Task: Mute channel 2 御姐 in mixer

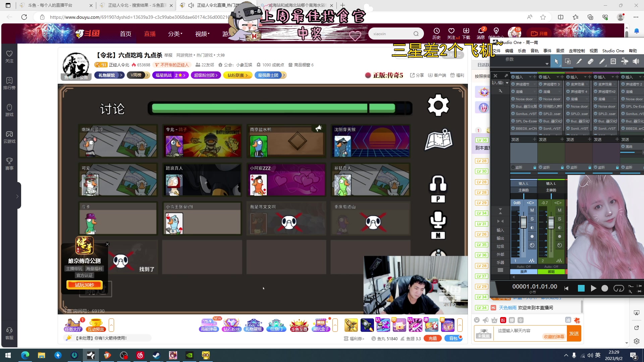Action: coord(559,210)
